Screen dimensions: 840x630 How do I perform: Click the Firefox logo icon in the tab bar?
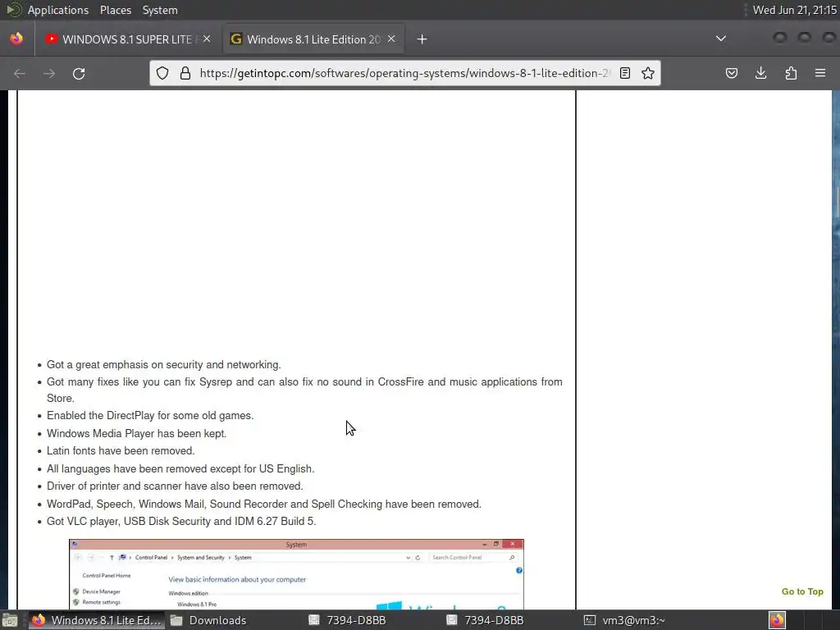(16, 39)
